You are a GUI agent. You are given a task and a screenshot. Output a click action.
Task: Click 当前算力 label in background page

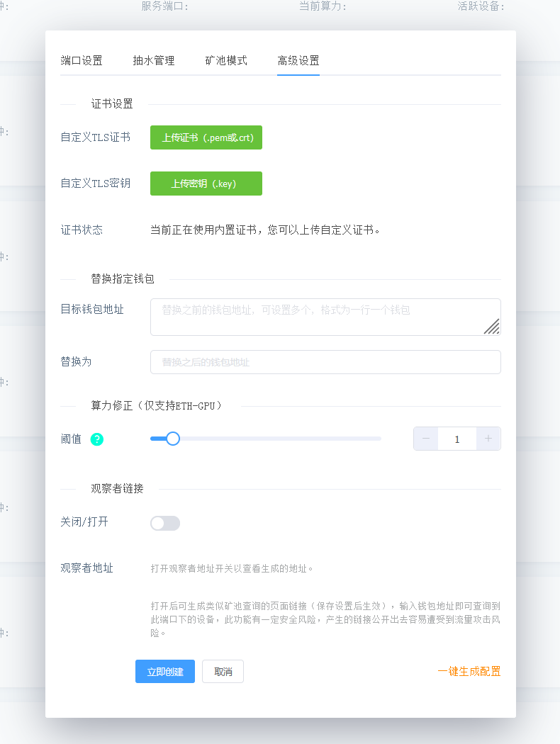[x=323, y=6]
